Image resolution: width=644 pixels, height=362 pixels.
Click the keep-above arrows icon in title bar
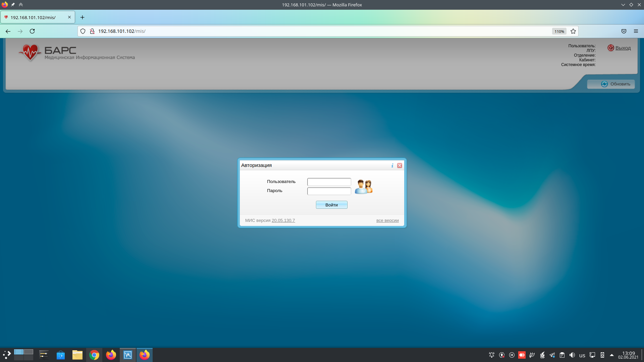21,5
